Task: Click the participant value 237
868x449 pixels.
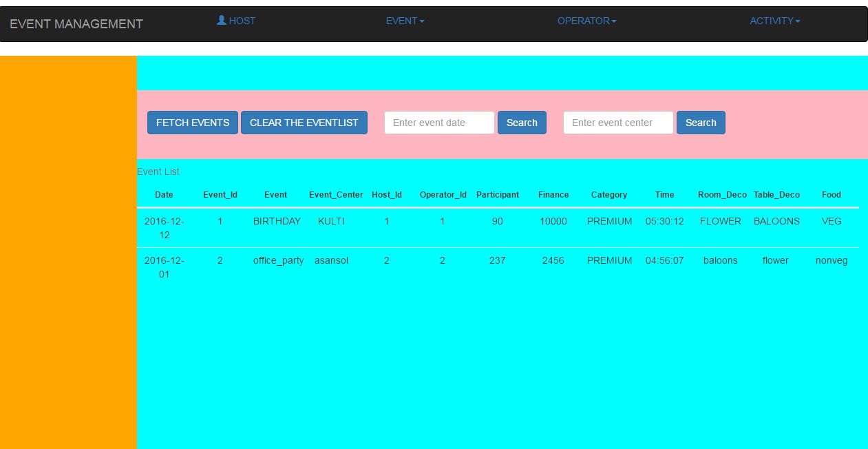Action: [x=497, y=260]
